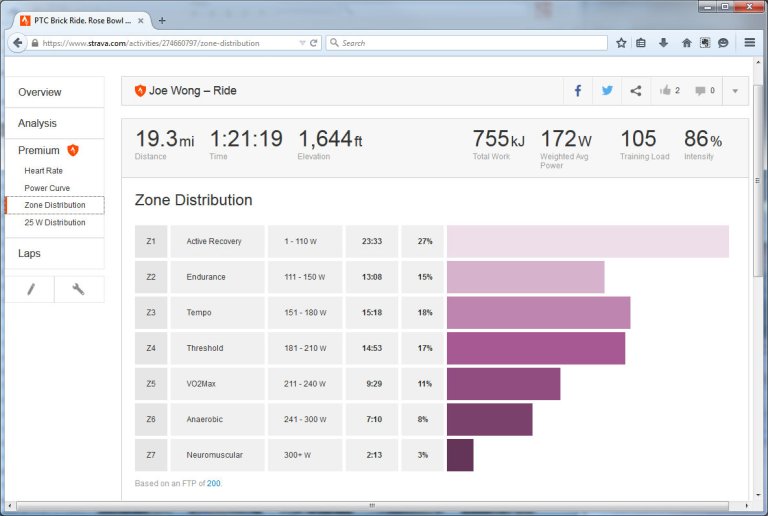
Task: Click the 172 W Weighted Avg Power
Action: pyautogui.click(x=566, y=148)
